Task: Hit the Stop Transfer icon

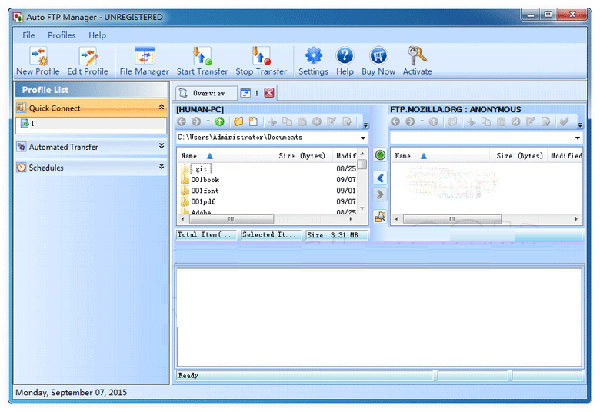Action: pos(260,56)
